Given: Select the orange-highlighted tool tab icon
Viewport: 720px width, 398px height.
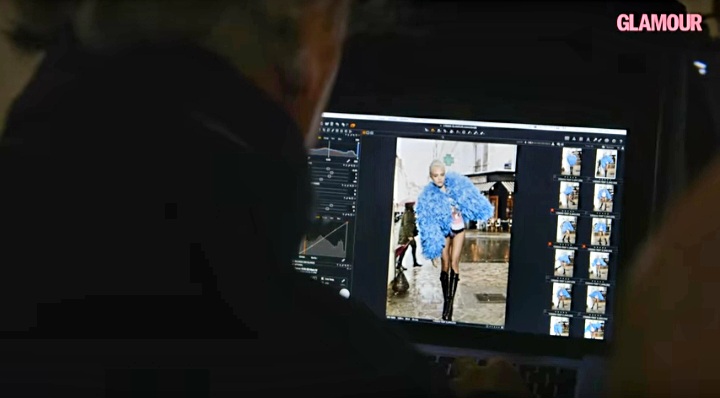Looking at the screenshot, I should click(x=353, y=125).
